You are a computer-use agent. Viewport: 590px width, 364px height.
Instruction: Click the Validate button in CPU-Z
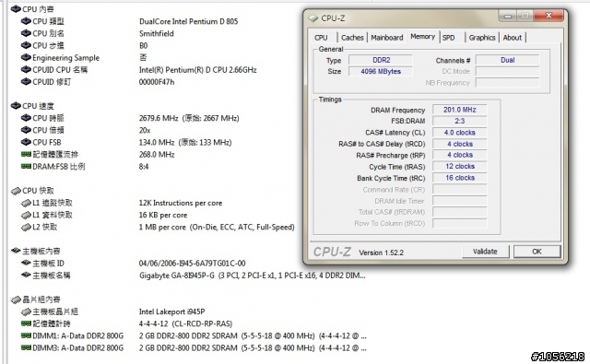click(x=486, y=252)
